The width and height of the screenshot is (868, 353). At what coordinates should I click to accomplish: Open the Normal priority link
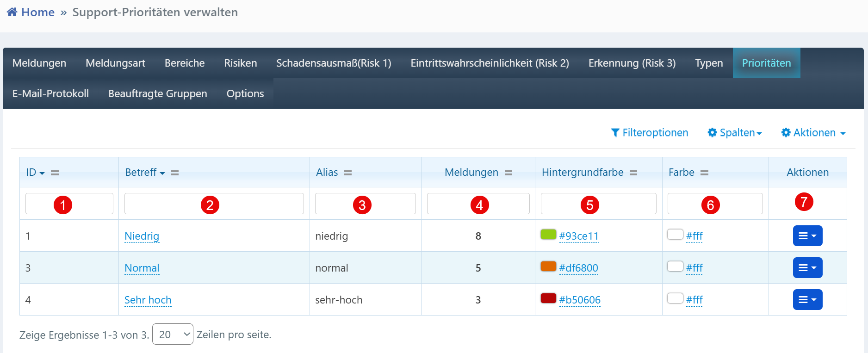click(142, 268)
